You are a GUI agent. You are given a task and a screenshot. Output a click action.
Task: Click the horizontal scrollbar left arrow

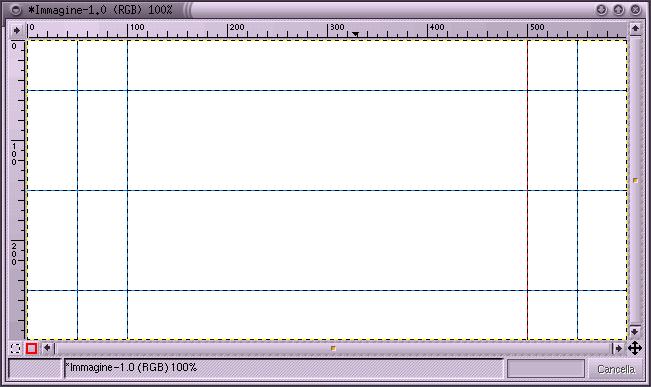point(47,348)
